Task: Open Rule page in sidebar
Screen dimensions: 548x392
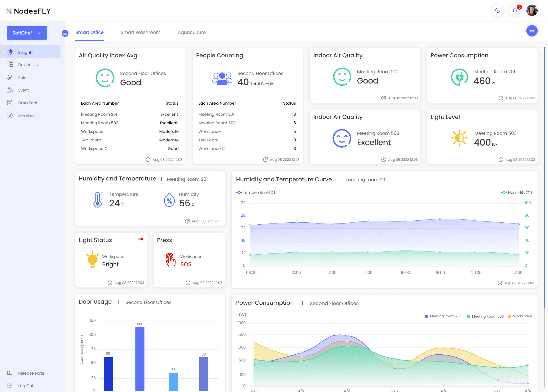Action: click(22, 78)
